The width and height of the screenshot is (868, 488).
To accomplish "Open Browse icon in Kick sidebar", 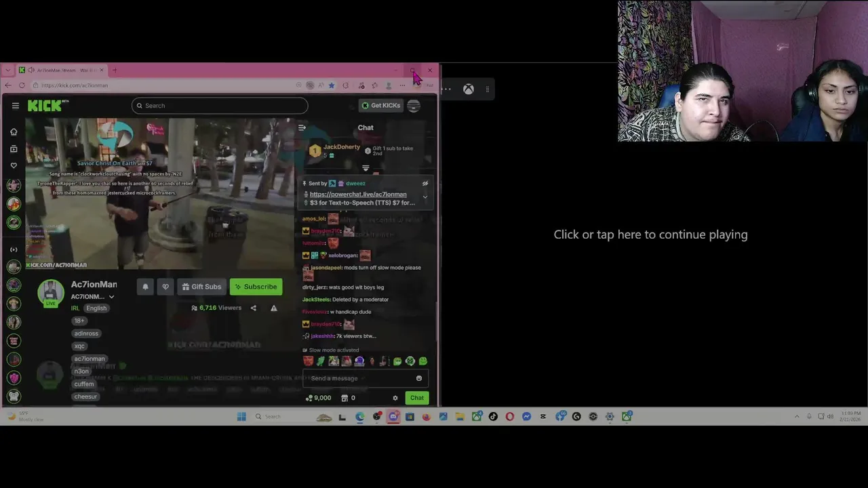I will point(14,148).
